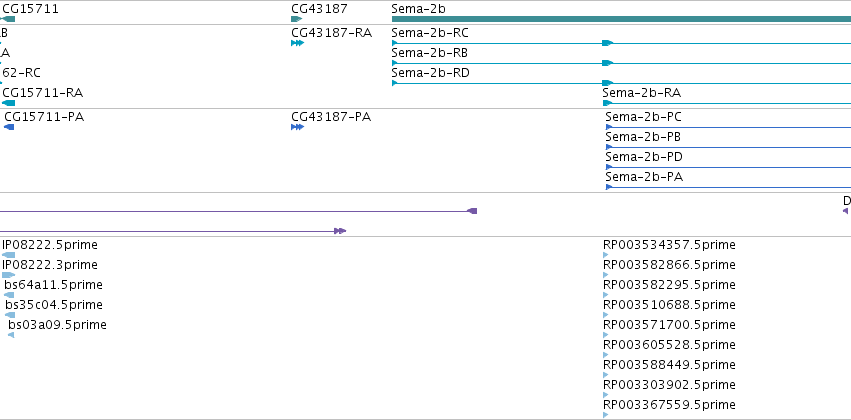Select RP003582295.5prime label
The height and width of the screenshot is (420, 851).
point(669,285)
